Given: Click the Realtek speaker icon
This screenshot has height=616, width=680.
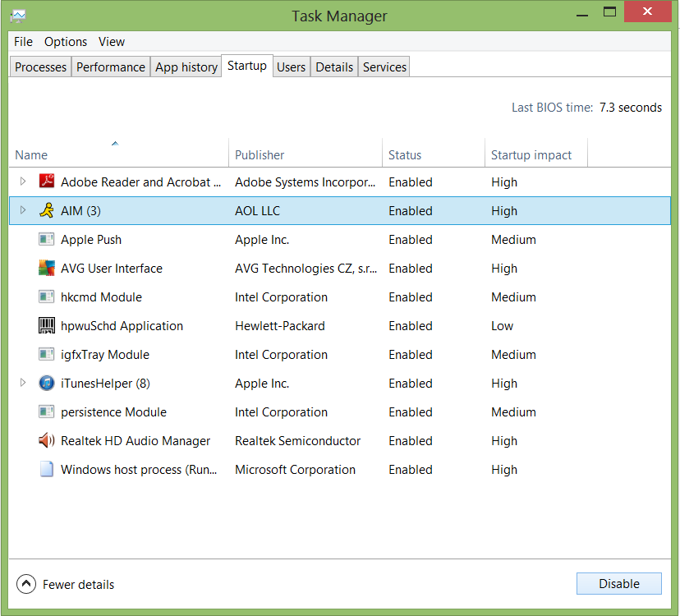Looking at the screenshot, I should pos(47,440).
